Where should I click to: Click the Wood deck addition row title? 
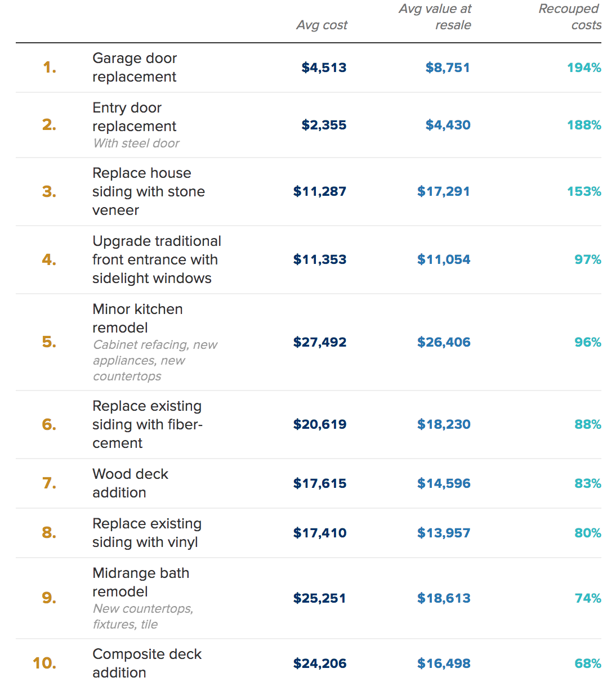coord(130,483)
